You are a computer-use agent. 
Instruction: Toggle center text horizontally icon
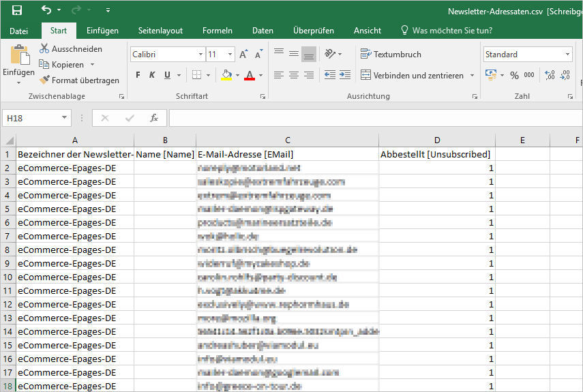294,75
